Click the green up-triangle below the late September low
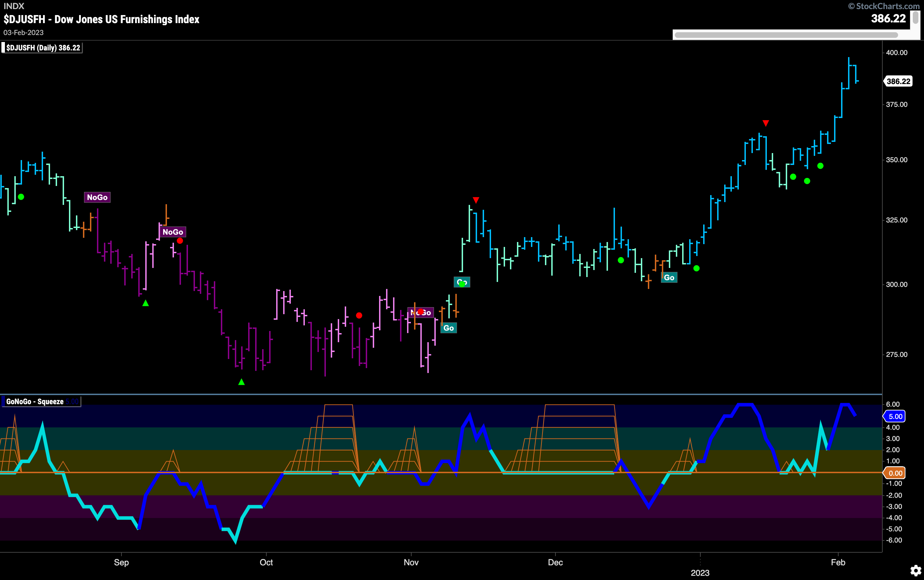Viewport: 924px width, 580px height. pyautogui.click(x=241, y=382)
